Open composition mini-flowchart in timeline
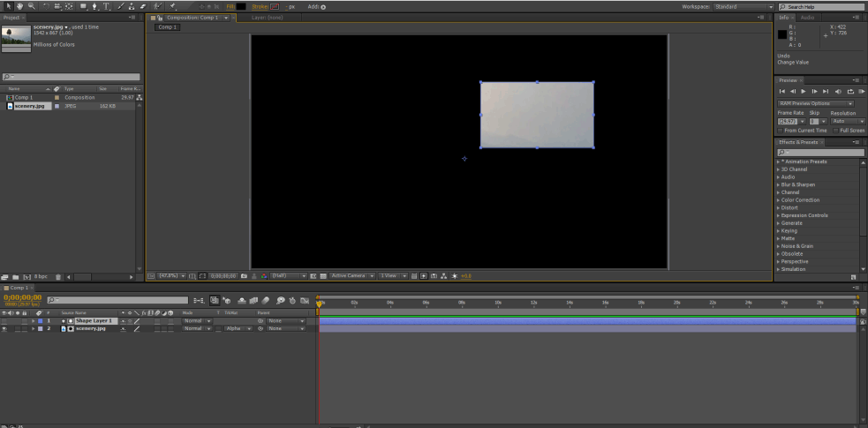Viewport: 868px width, 428px height. tap(198, 300)
